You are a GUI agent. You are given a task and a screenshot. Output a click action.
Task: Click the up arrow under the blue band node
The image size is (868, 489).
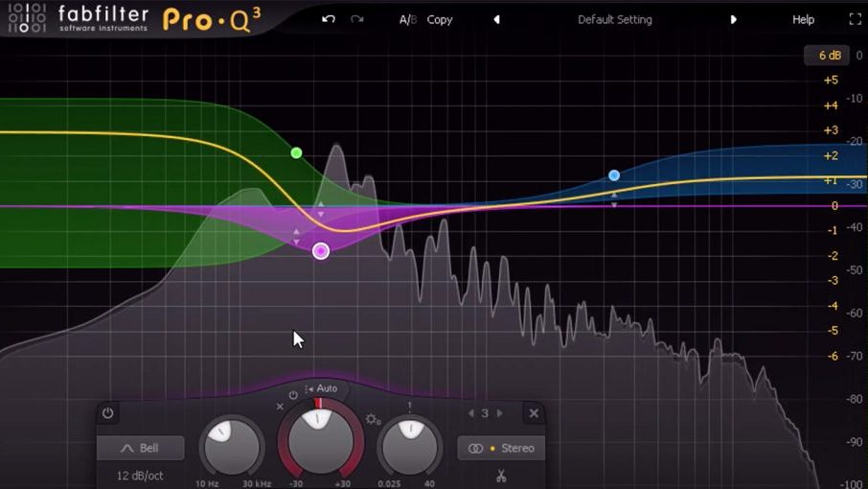614,195
